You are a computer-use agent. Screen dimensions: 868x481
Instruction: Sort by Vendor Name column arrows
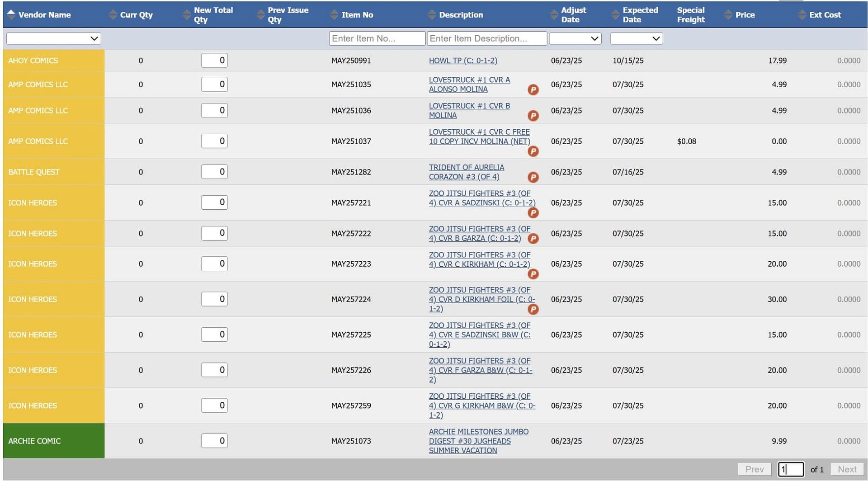point(11,14)
